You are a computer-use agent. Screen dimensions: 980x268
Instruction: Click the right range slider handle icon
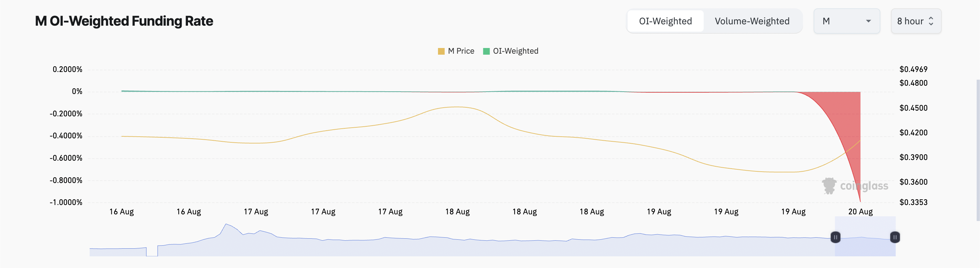tap(895, 237)
